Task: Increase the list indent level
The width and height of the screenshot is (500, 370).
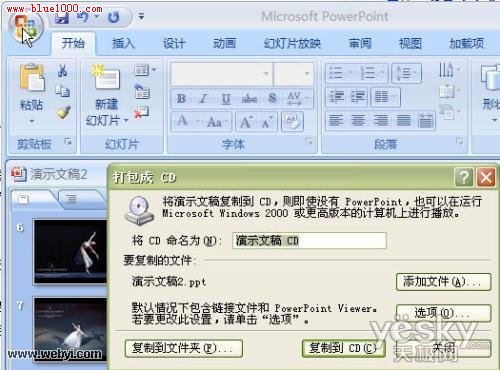Action: tap(357, 97)
